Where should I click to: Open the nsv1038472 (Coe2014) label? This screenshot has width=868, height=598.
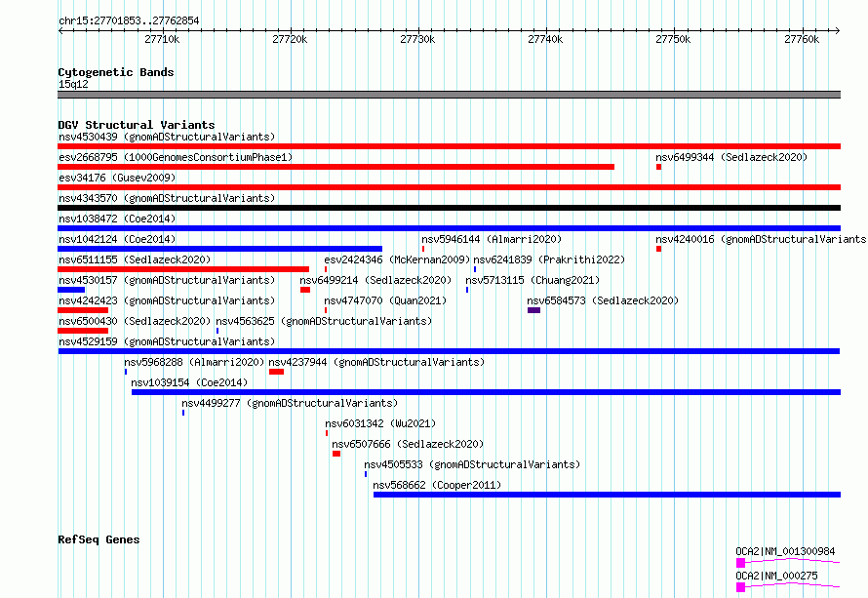coord(117,219)
